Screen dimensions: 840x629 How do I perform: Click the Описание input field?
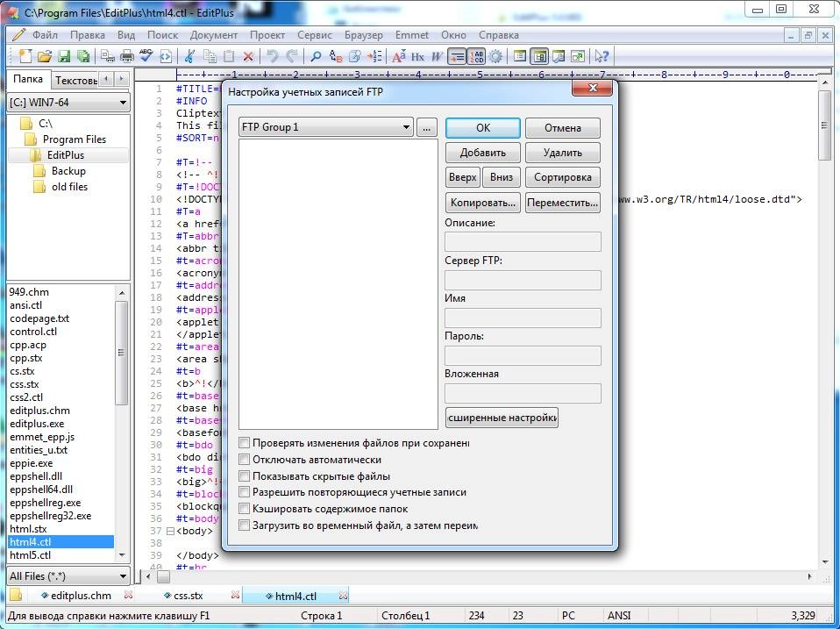click(523, 241)
